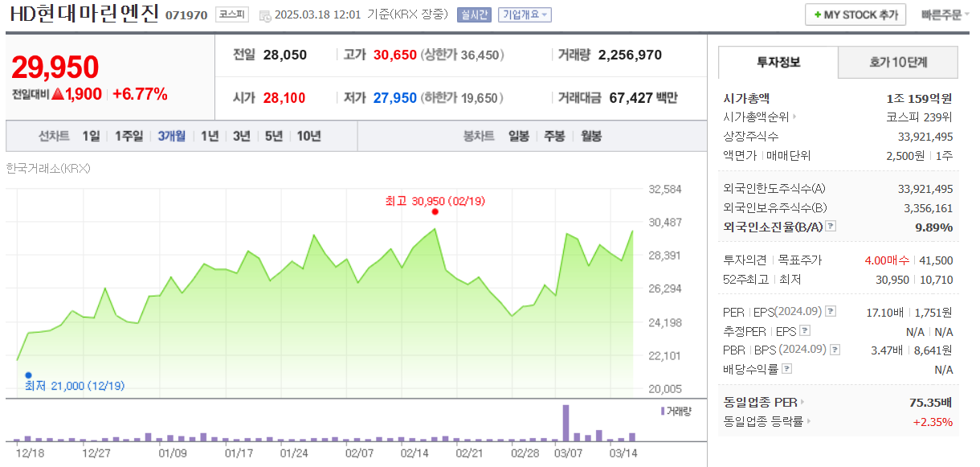Click the change rate +6.77%
The height and width of the screenshot is (467, 980).
click(140, 94)
